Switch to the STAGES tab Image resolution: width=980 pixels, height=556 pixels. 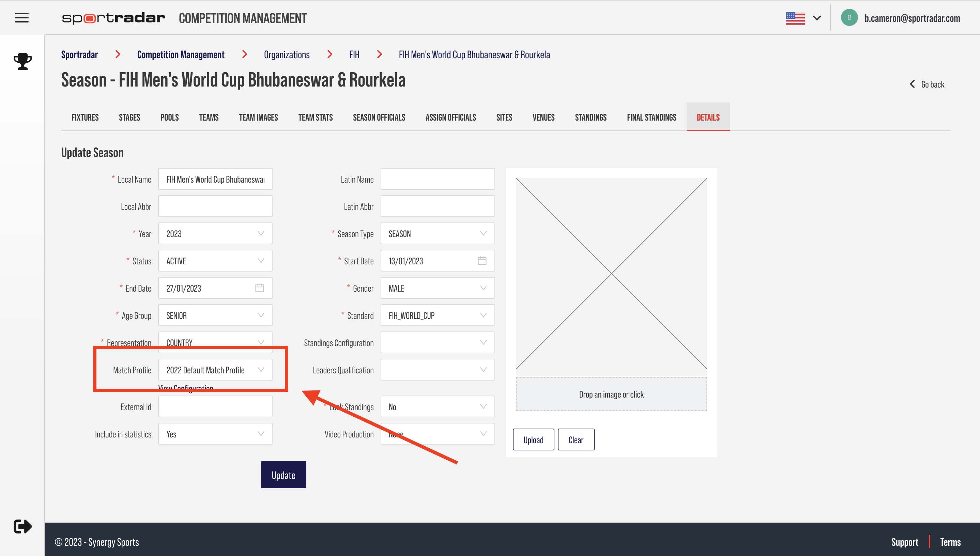tap(129, 117)
